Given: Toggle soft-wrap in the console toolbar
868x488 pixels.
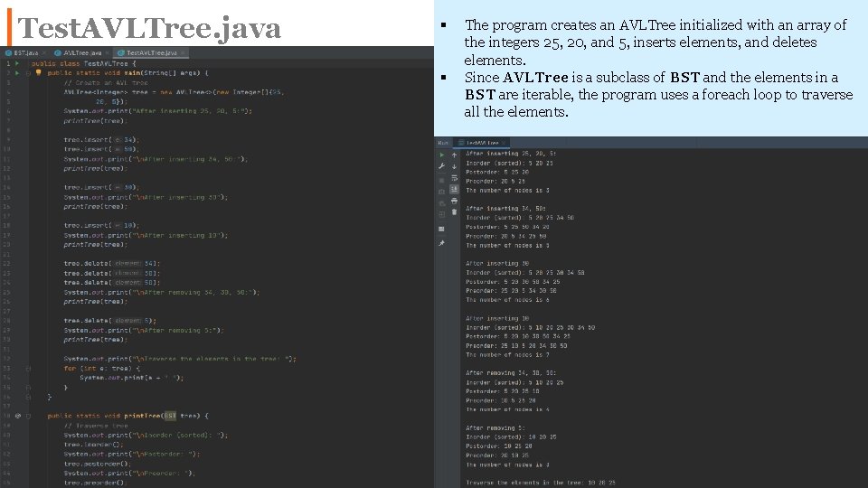Looking at the screenshot, I should tap(455, 178).
